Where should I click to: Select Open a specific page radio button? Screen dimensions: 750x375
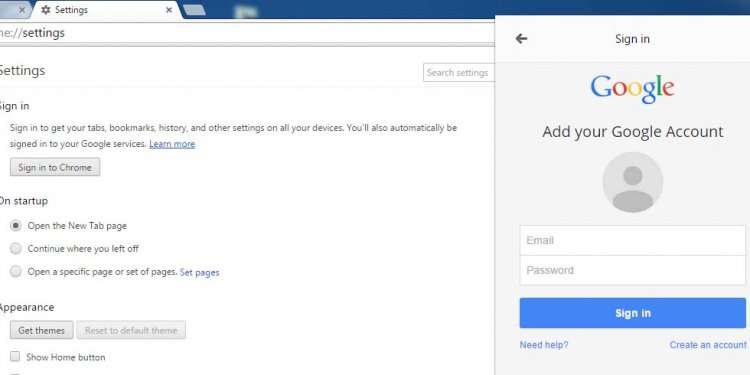coord(16,272)
